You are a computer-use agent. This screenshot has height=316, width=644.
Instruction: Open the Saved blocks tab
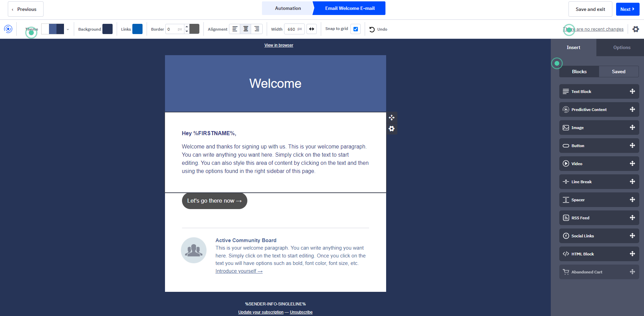[x=618, y=72]
